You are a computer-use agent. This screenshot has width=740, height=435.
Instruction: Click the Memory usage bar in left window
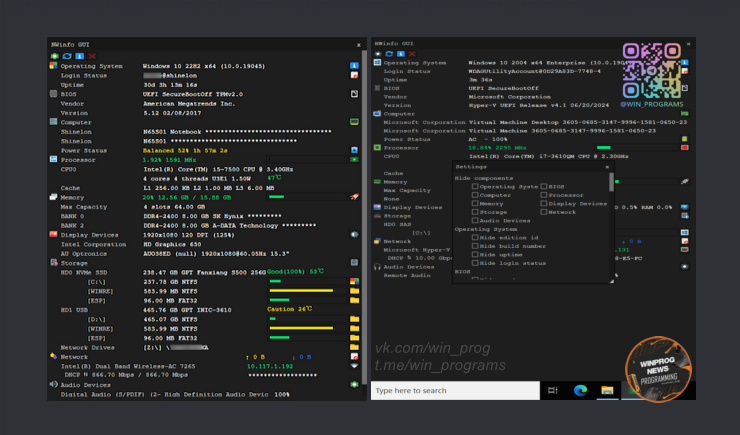[x=307, y=197]
